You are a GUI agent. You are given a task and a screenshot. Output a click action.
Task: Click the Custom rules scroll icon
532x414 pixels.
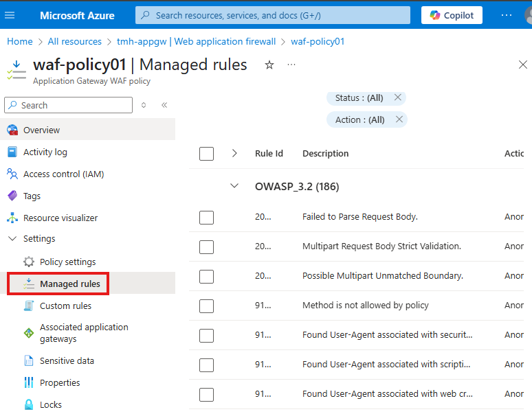point(29,306)
